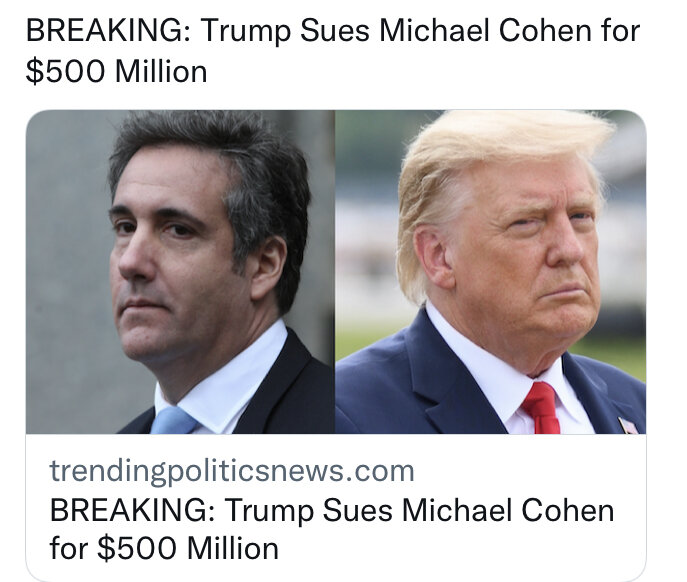Click the card headline about Trump suing Cohen
687x582 pixels.
(x=332, y=529)
